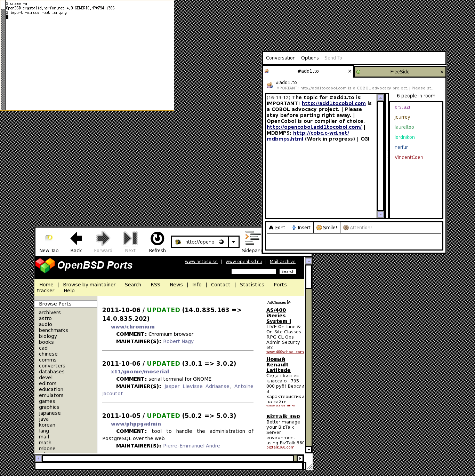Screen dimensions: 475x476
Task: Open the Send To menu
Action: coord(333,58)
